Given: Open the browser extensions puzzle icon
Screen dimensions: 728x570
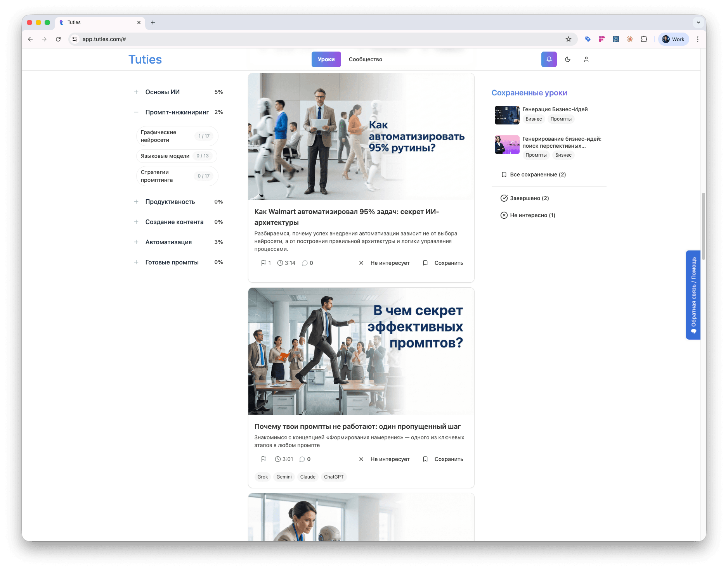Looking at the screenshot, I should point(644,39).
